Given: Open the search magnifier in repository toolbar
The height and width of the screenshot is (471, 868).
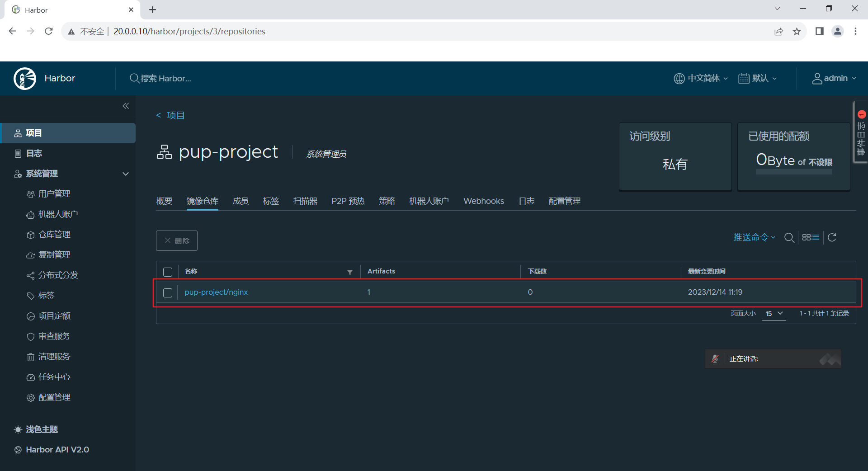Looking at the screenshot, I should pyautogui.click(x=789, y=238).
